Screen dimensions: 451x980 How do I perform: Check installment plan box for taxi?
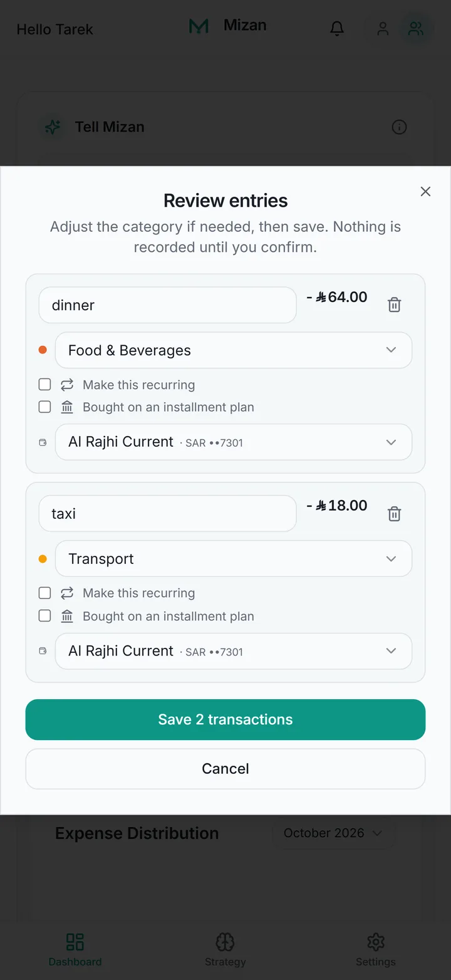coord(44,615)
